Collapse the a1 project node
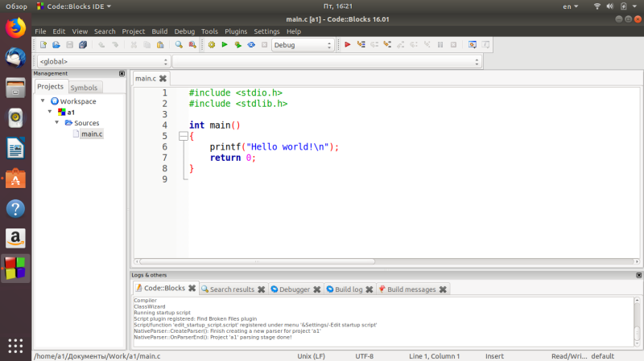Image resolution: width=644 pixels, height=361 pixels. point(50,112)
